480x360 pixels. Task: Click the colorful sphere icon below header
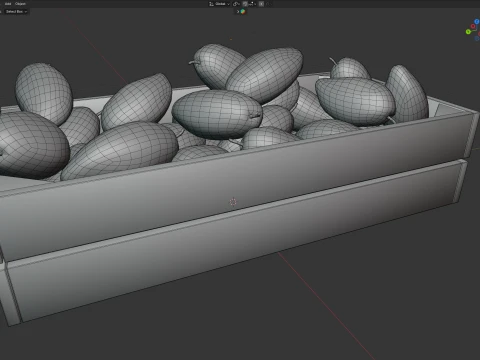coord(243,12)
